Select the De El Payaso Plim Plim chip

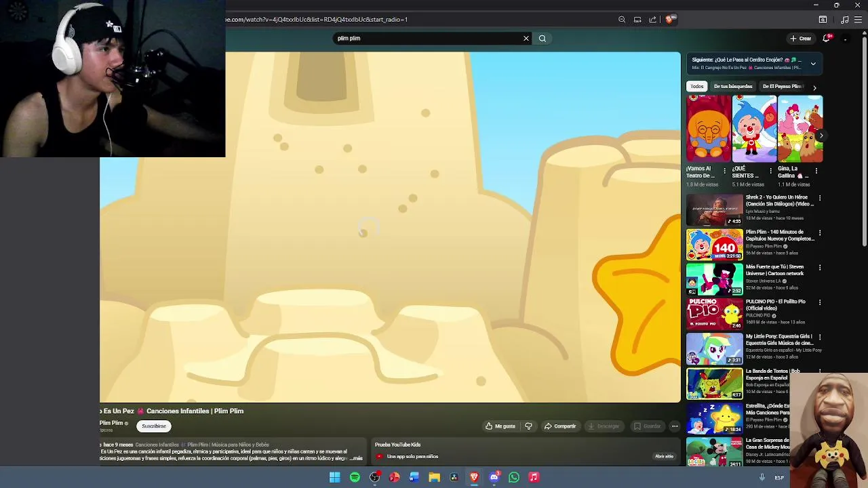(x=782, y=86)
